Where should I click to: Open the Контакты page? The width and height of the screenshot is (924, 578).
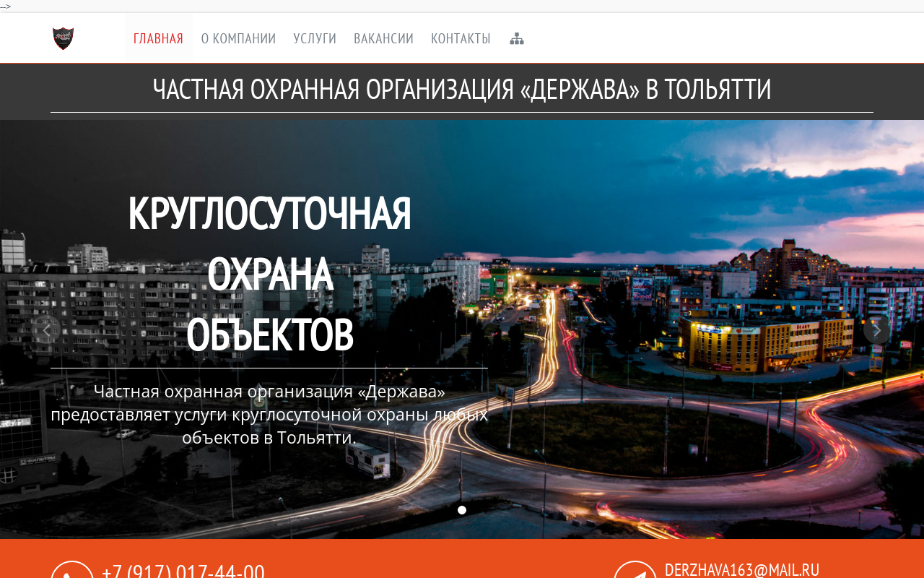coord(461,39)
